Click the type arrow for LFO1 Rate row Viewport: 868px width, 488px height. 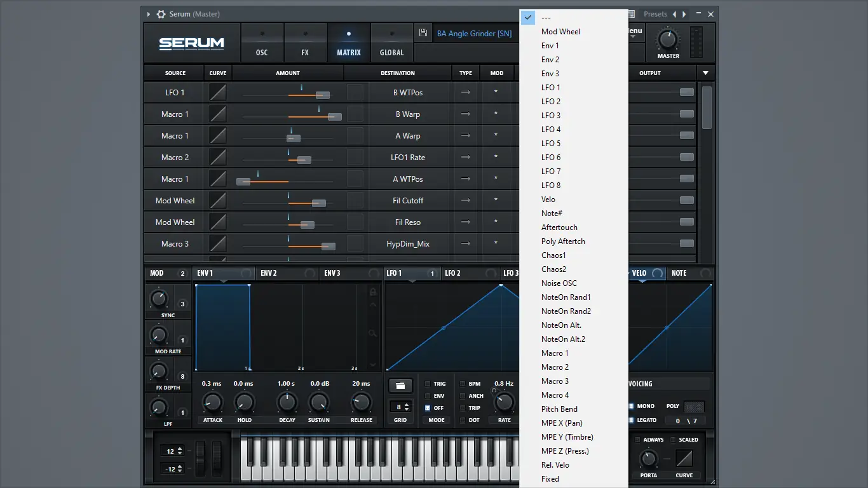coord(466,157)
